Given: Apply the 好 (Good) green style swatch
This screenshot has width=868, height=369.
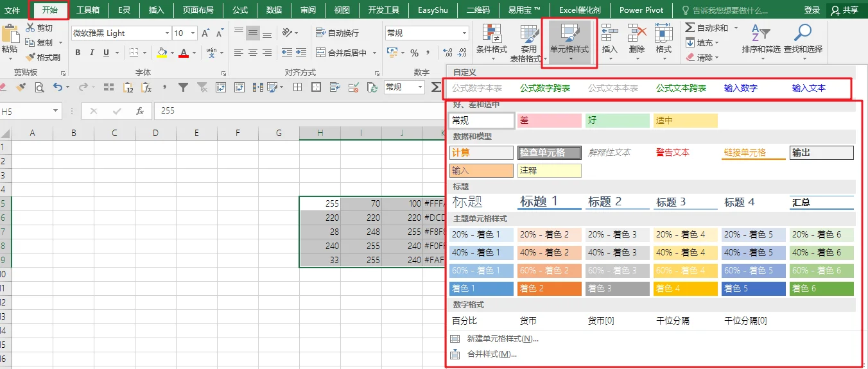Looking at the screenshot, I should 618,120.
